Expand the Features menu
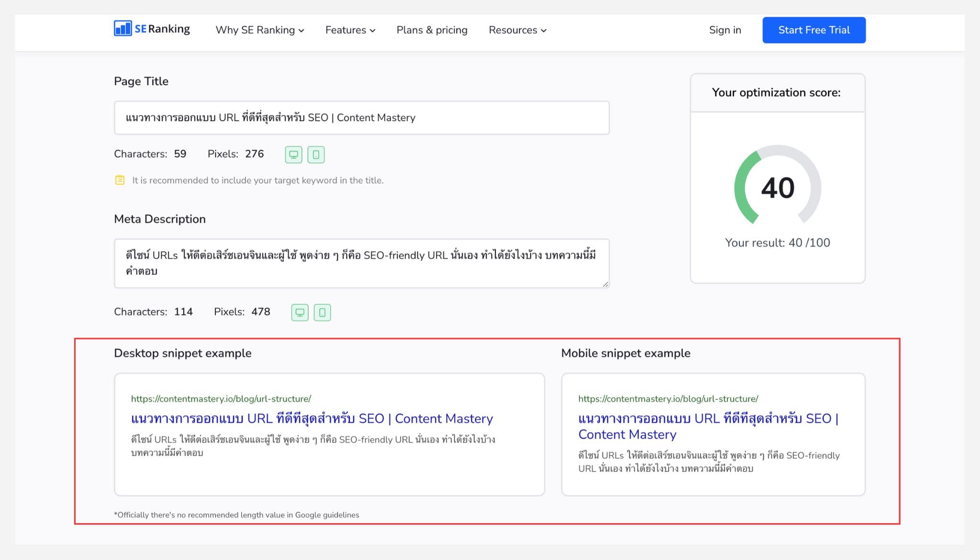This screenshot has width=980, height=560. 350,30
